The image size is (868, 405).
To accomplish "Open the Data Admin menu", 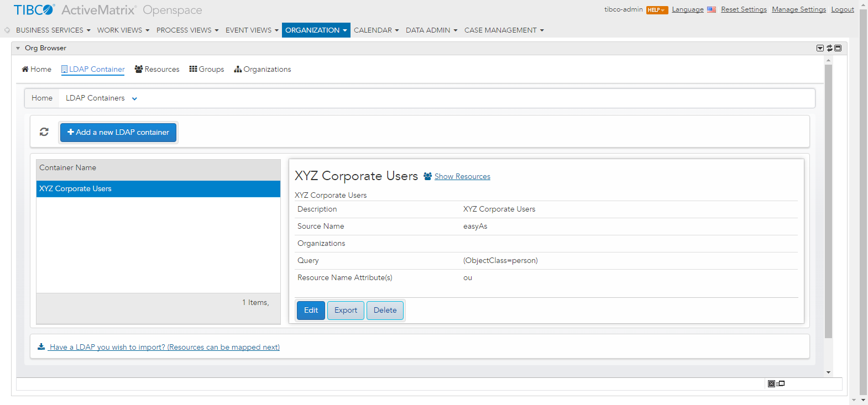I will pos(431,30).
